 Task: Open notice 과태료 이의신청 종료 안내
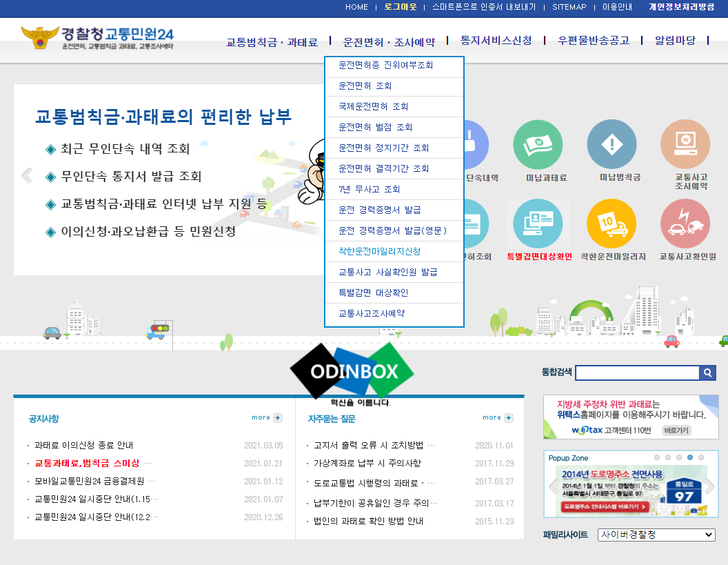[x=83, y=445]
